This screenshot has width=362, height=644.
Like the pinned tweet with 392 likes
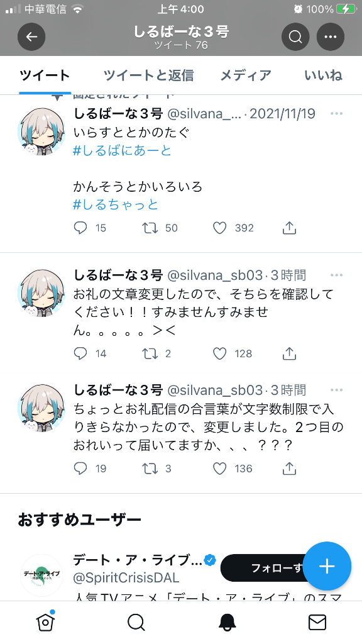(x=219, y=228)
